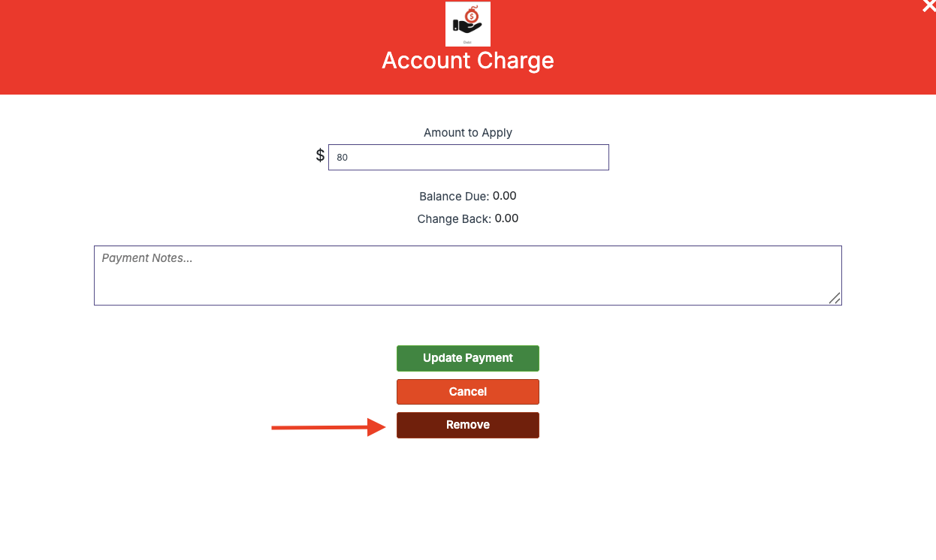Click the Balance Due label

tap(454, 197)
